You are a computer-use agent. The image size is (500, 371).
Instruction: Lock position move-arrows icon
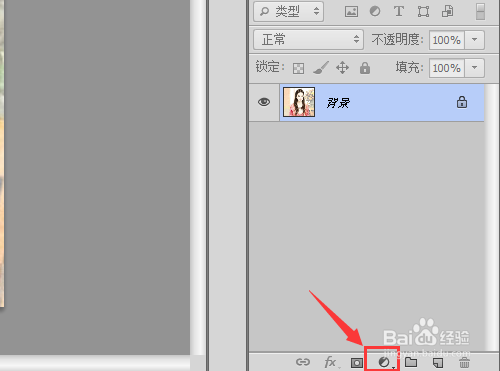point(342,68)
